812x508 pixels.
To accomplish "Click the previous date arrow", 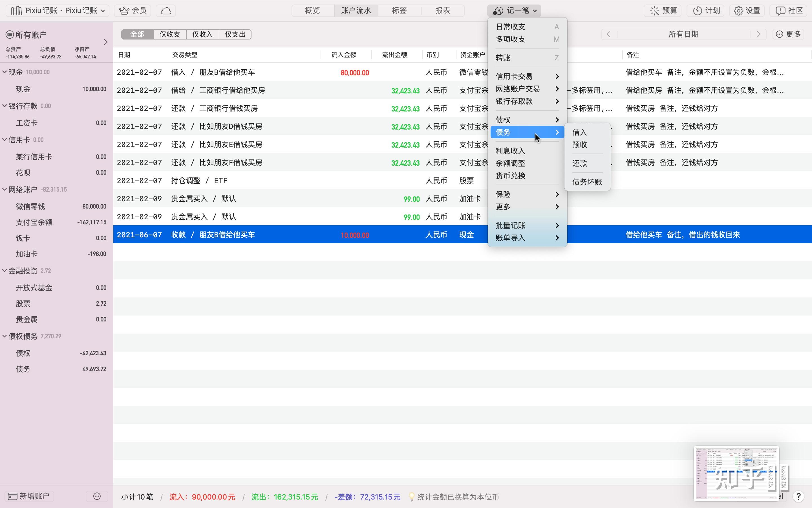I will 609,34.
